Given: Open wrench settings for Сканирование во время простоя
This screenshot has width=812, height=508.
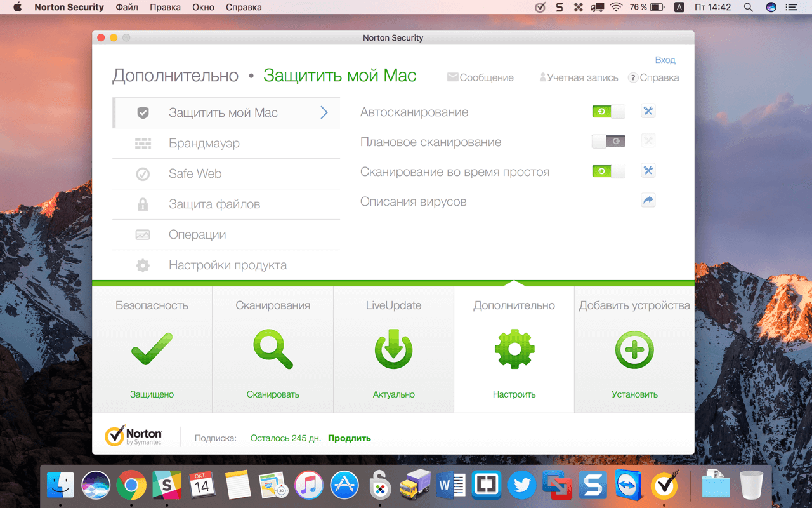Looking at the screenshot, I should [648, 171].
